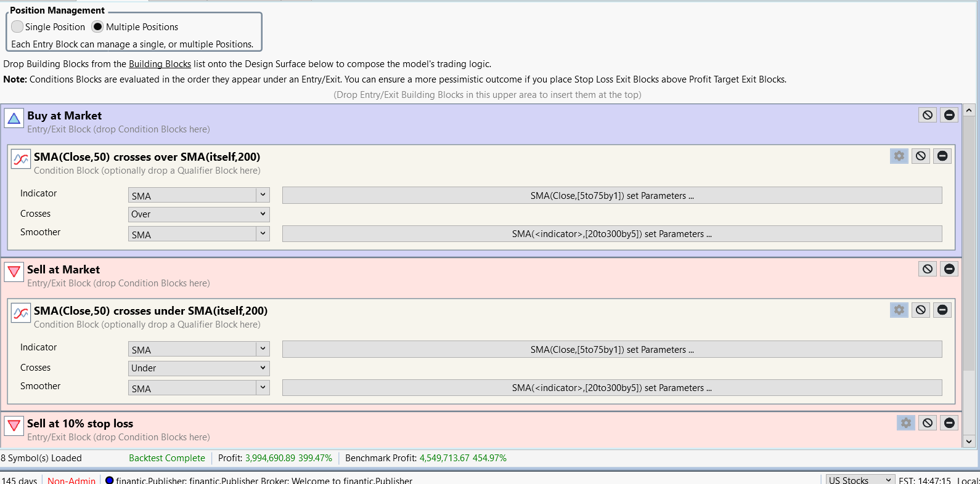Click the Sell at Market triangle icon

tap(14, 272)
